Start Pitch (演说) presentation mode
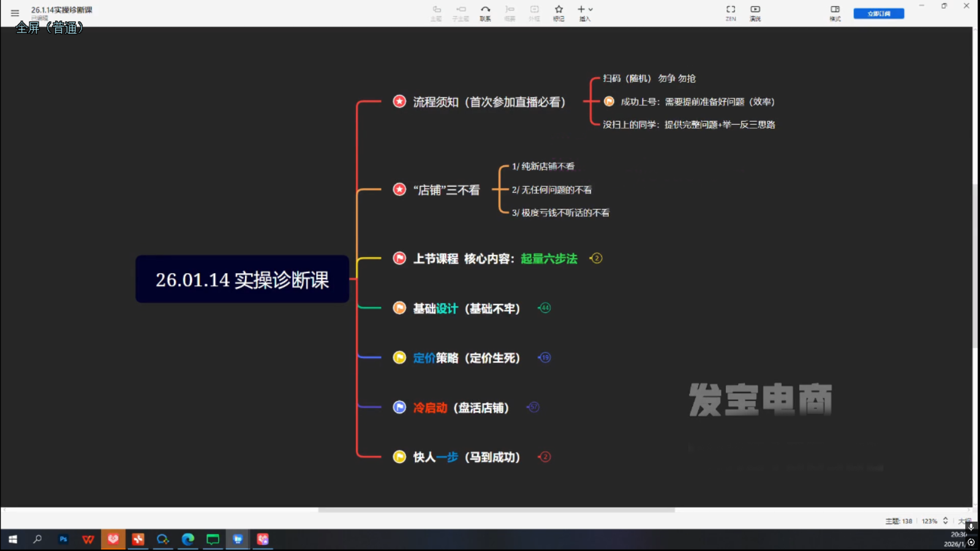This screenshot has height=551, width=980. pos(755,12)
